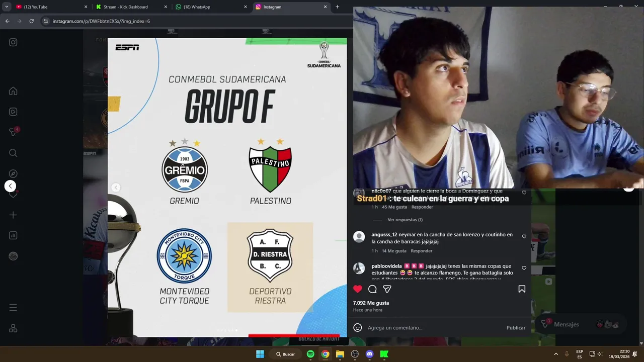The width and height of the screenshot is (644, 362).
Task: Click Responder under the angusss_12 comment
Action: 421,251
